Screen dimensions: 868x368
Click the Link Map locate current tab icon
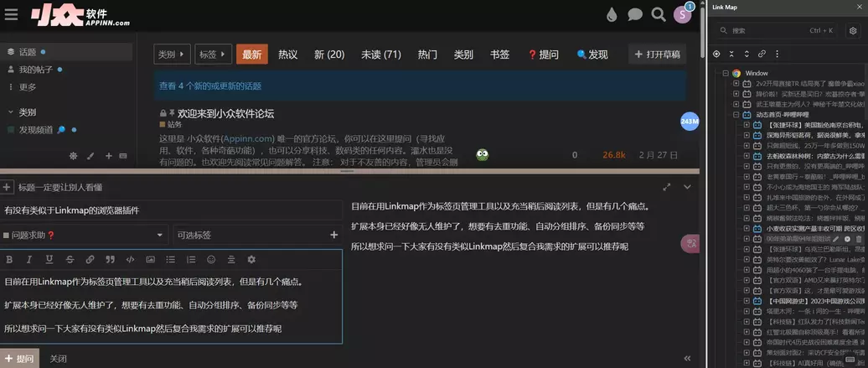(717, 54)
